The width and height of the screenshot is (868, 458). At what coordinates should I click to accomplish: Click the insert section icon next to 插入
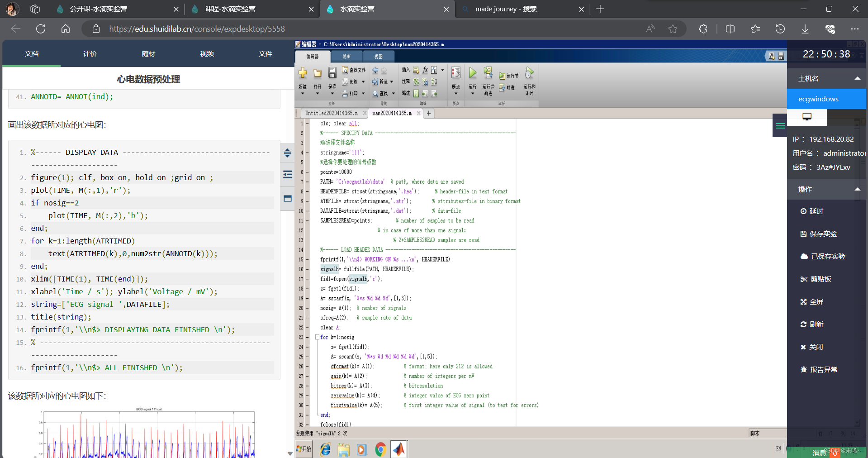416,70
